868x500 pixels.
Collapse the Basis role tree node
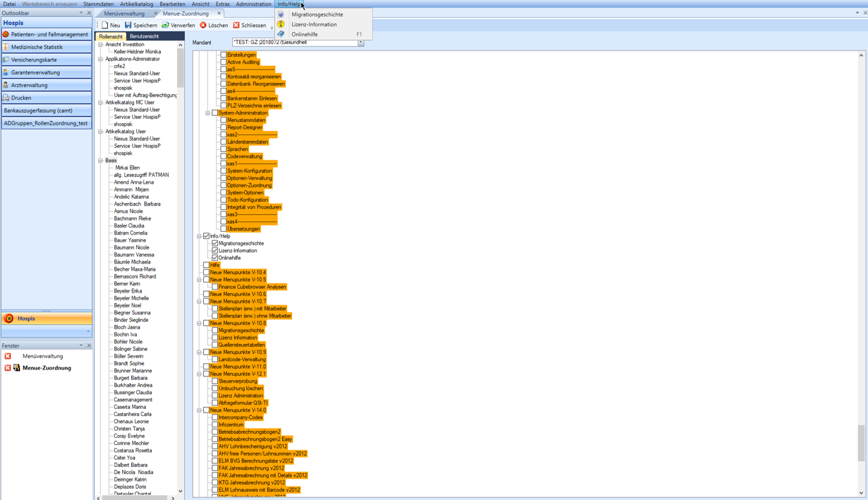101,161
